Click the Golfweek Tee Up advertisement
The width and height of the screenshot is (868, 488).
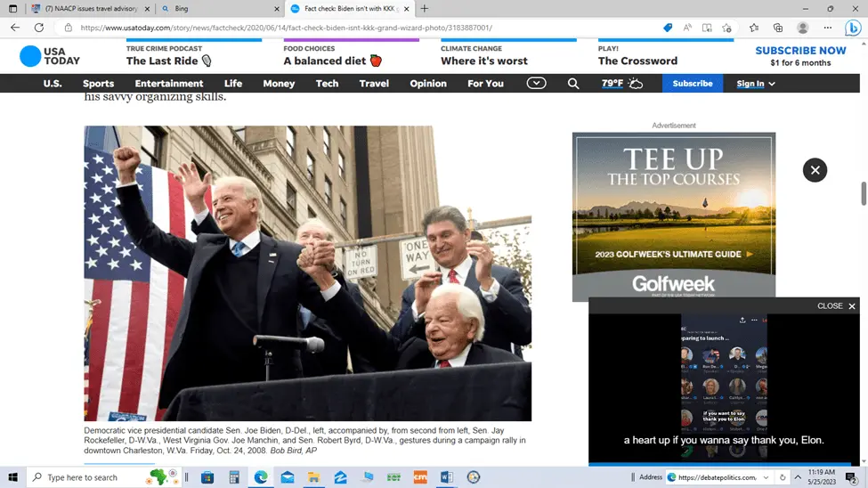click(x=674, y=216)
